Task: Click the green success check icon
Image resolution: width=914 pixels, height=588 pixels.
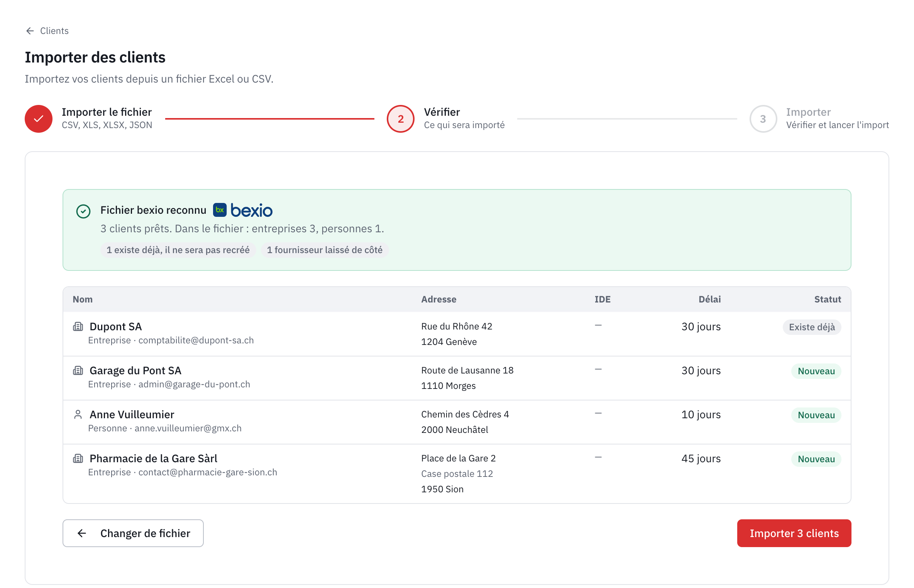Action: click(83, 211)
